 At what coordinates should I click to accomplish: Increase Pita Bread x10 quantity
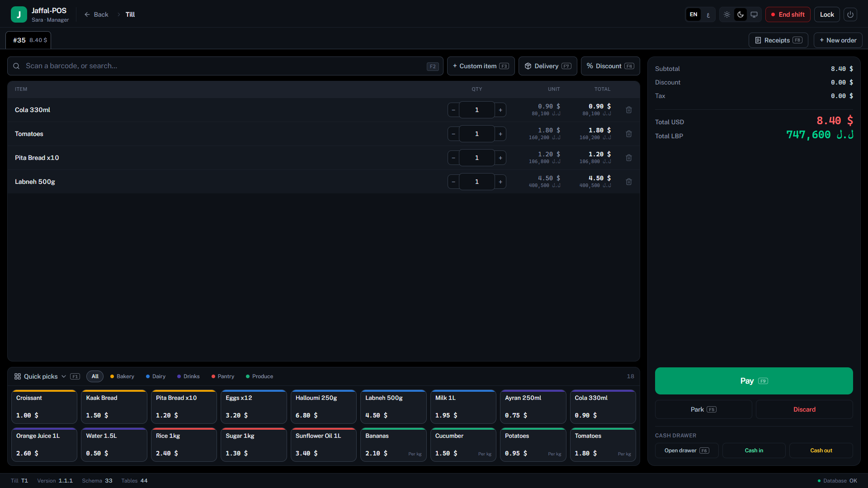point(500,158)
